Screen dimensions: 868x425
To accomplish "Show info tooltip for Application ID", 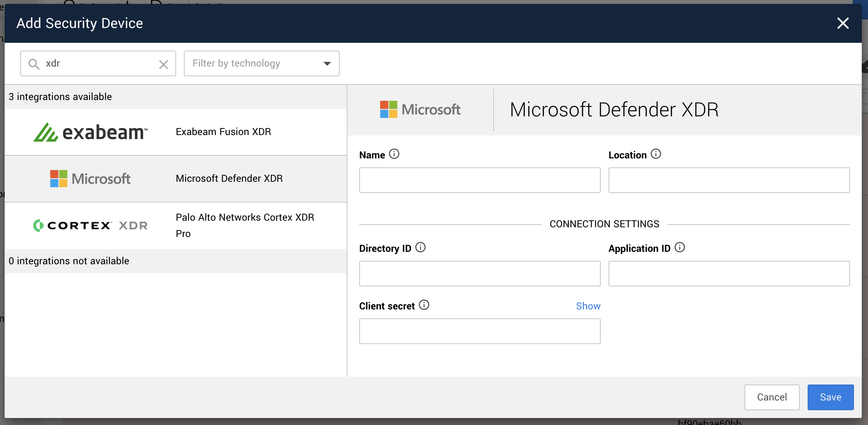I will (680, 248).
